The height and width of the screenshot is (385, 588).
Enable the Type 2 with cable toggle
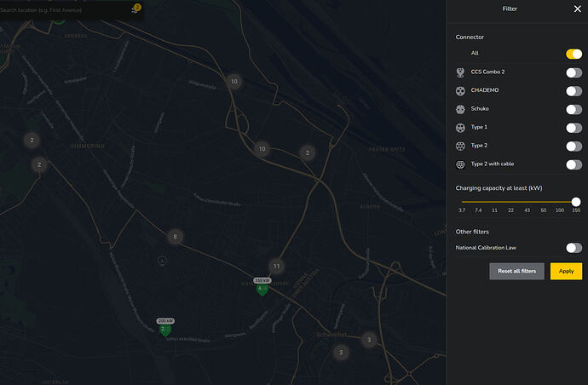(x=574, y=164)
